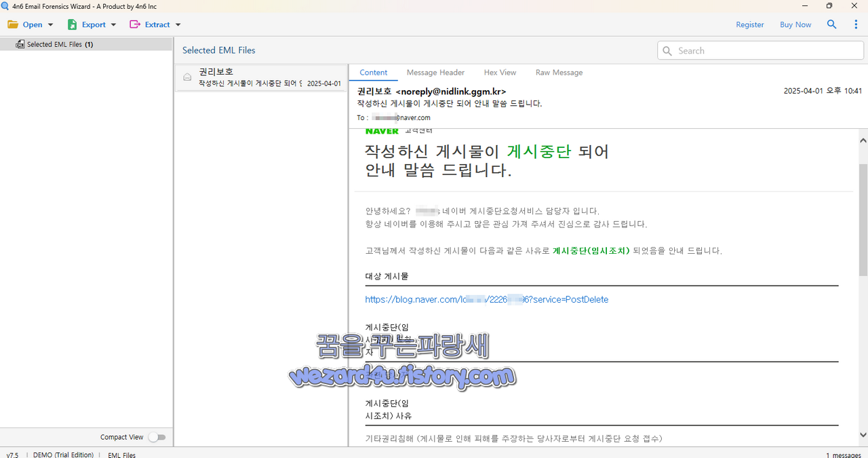Click the Extract toolbar label

pos(157,24)
